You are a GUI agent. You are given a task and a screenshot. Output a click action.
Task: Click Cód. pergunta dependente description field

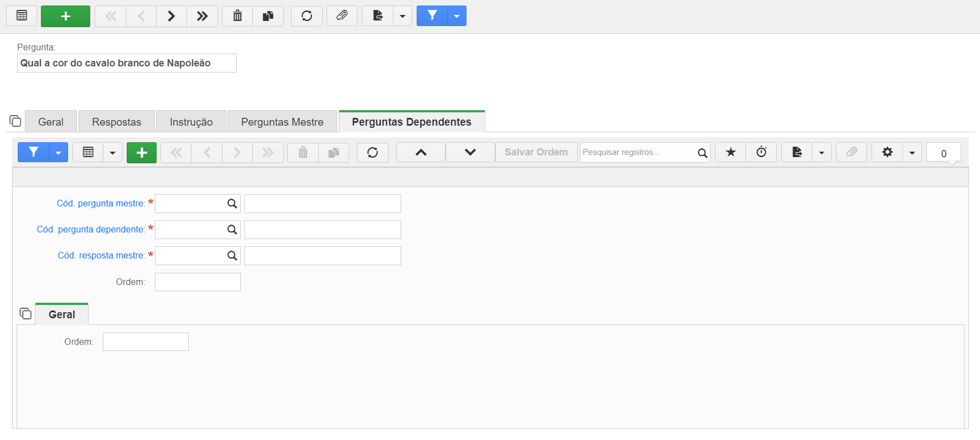[x=323, y=230]
